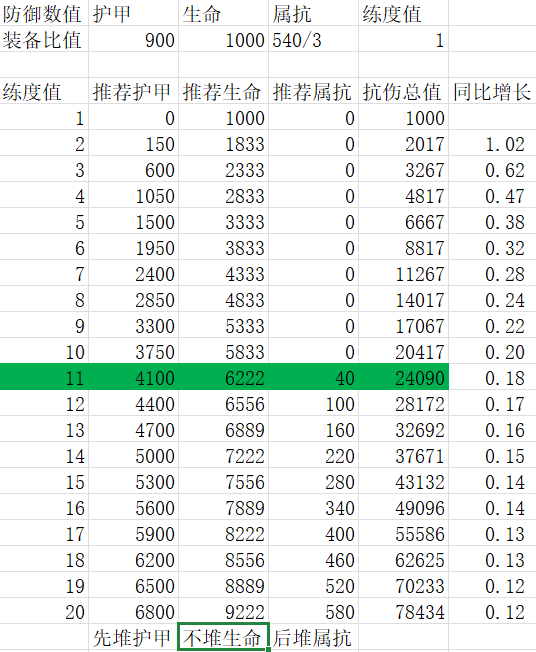Click the 540/3 cell under 属抗
The image size is (536, 652).
(x=314, y=39)
